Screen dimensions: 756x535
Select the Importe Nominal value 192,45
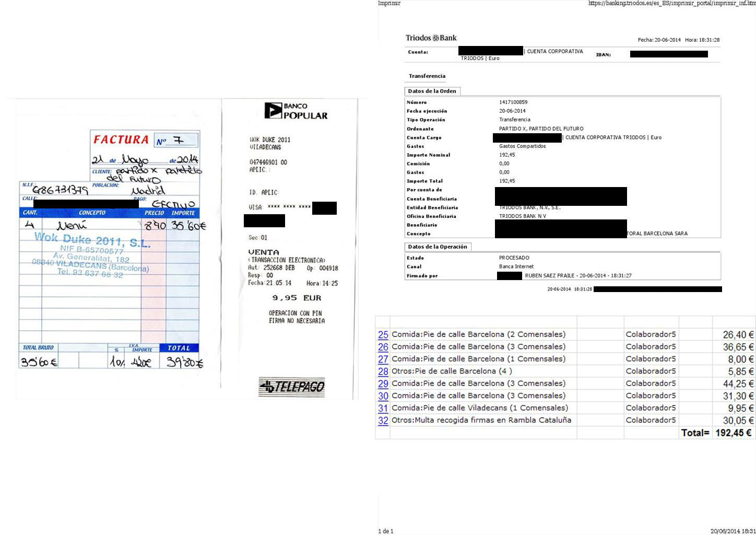pos(507,155)
